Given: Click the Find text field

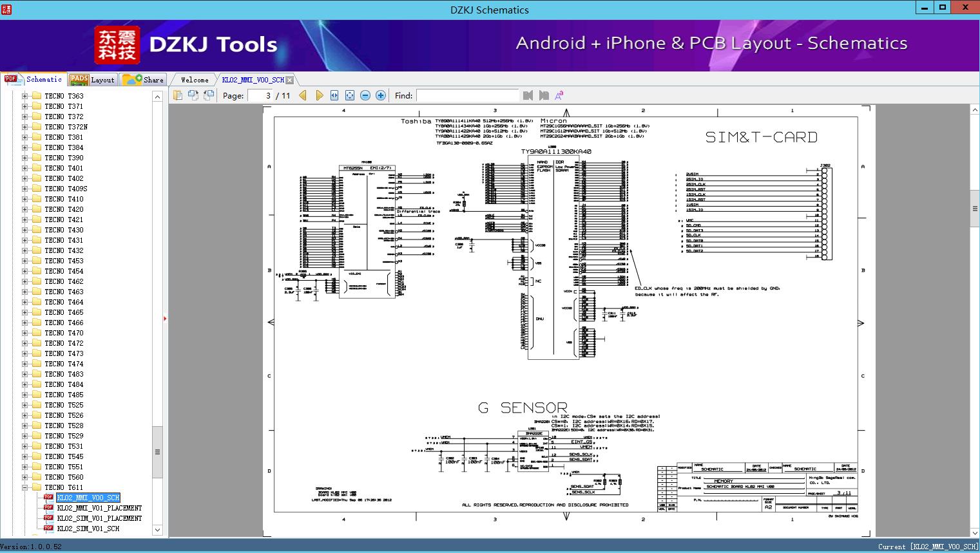Looking at the screenshot, I should 467,95.
